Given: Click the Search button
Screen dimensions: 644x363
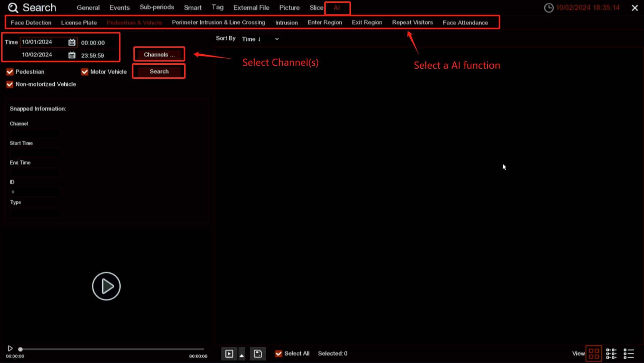Looking at the screenshot, I should 159,71.
